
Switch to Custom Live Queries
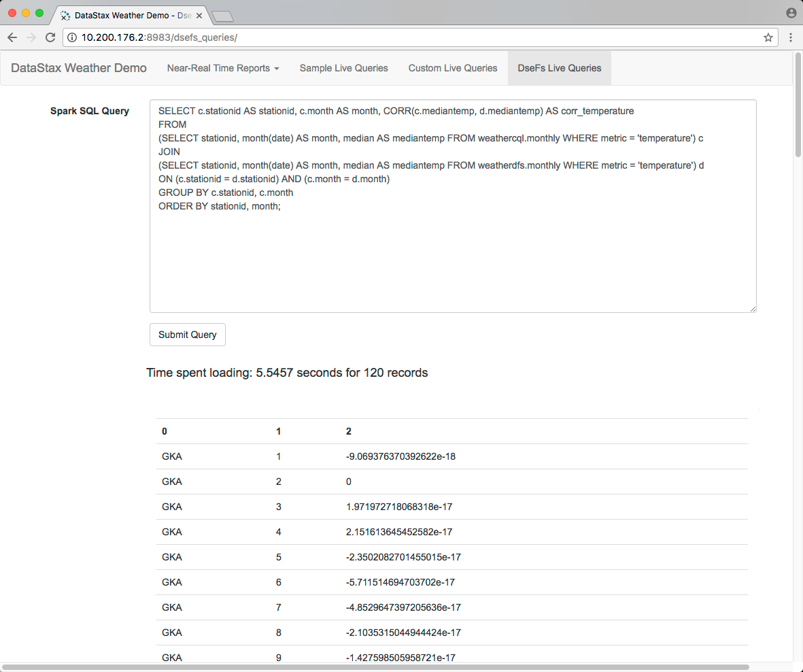click(x=453, y=68)
